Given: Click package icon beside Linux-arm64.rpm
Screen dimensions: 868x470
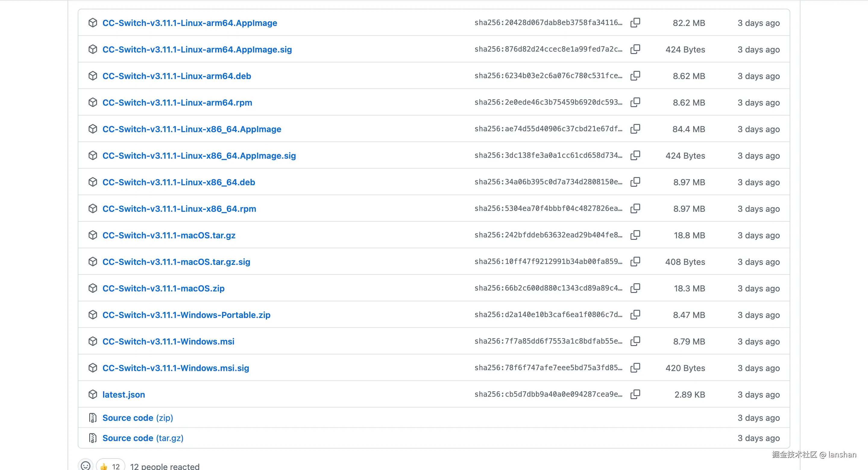Looking at the screenshot, I should (x=93, y=102).
